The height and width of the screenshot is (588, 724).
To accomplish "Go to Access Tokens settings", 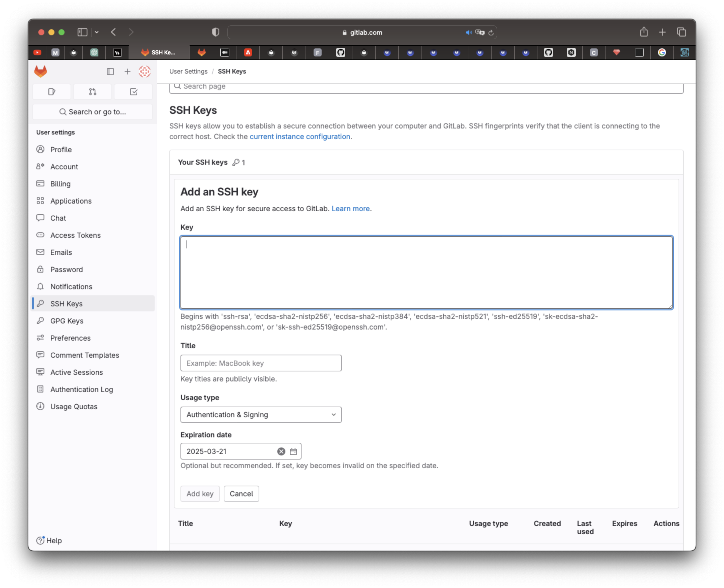I will [75, 235].
